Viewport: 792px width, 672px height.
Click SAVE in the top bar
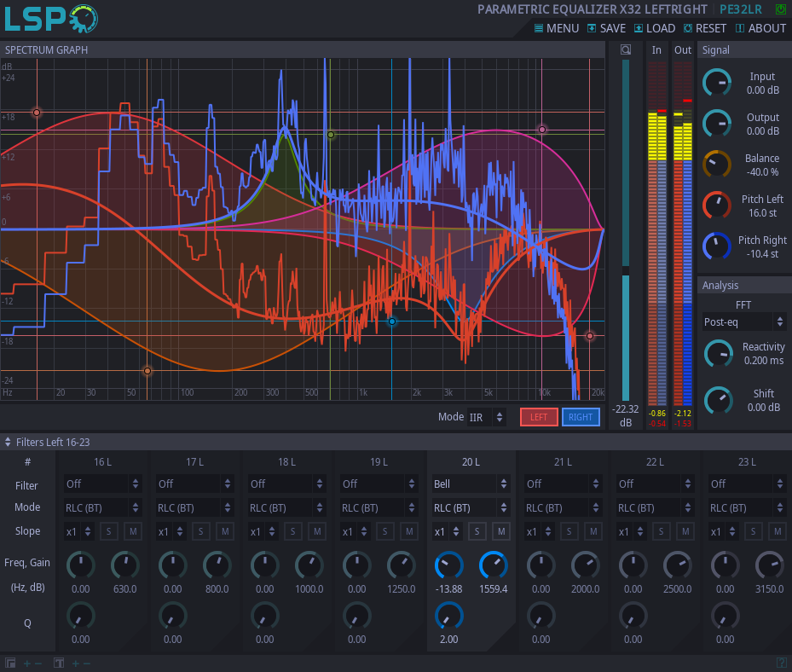click(x=606, y=28)
